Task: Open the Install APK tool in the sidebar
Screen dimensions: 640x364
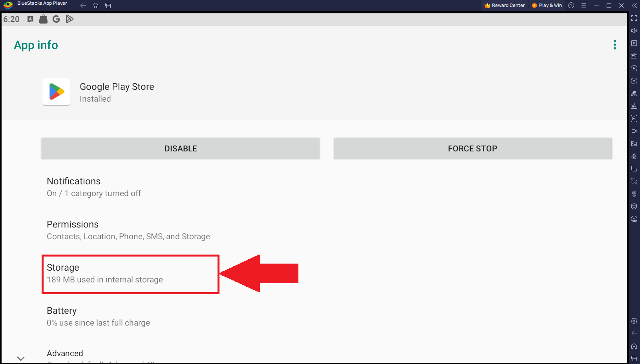Action: (x=634, y=106)
